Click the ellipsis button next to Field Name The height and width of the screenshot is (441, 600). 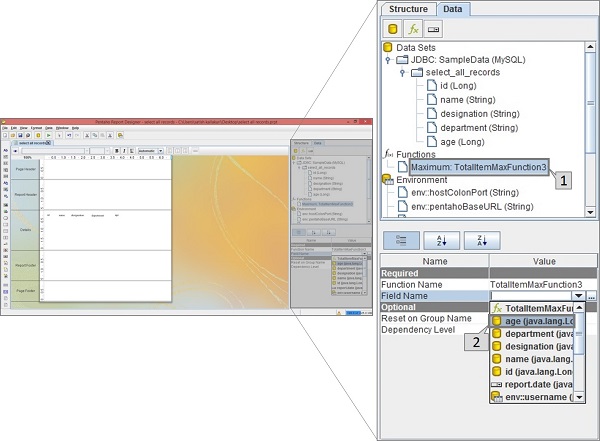[592, 296]
